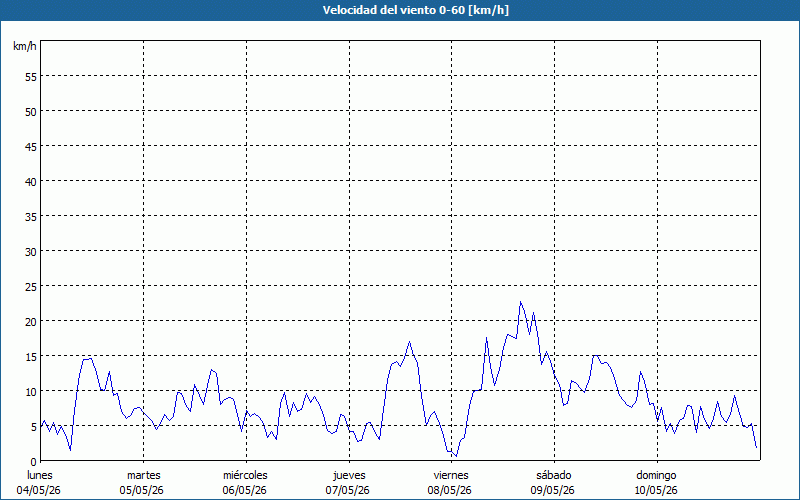Image resolution: width=800 pixels, height=500 pixels.
Task: Click the highest wind peak on viernes
Action: [x=520, y=302]
